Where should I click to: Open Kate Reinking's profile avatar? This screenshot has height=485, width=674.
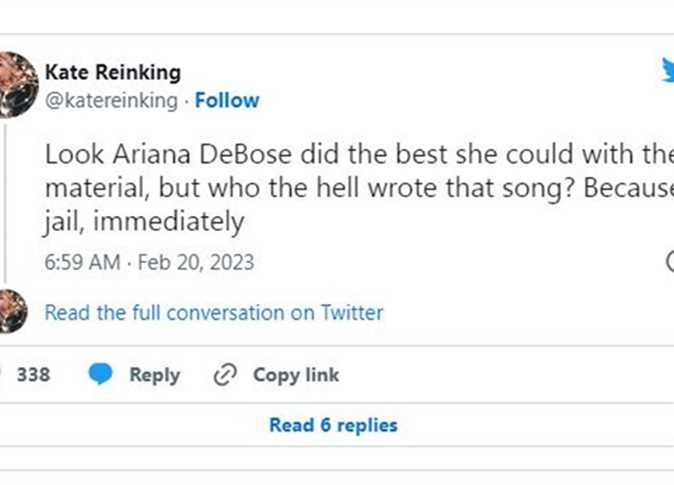tap(16, 85)
